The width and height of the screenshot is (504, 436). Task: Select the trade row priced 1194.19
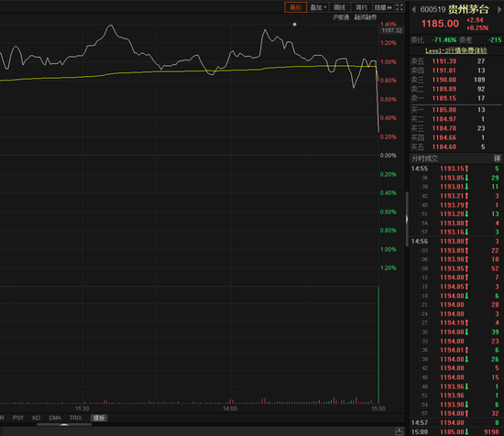click(x=455, y=323)
